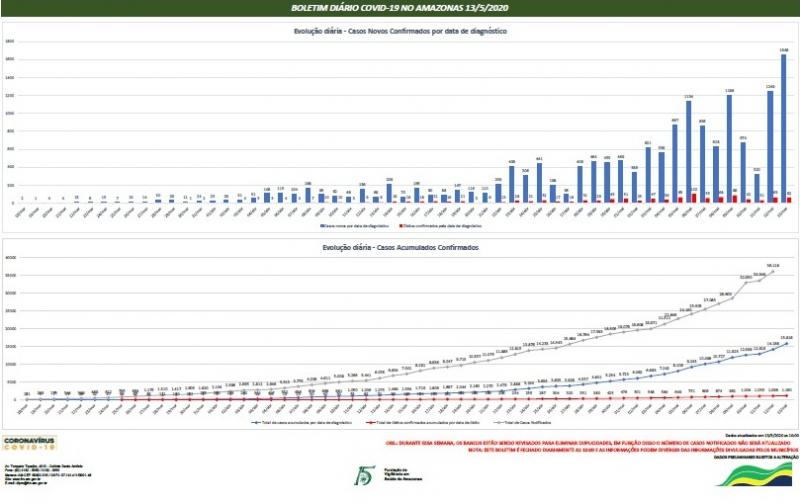Click the last data point on the red deaths line
This screenshot has height=504, width=800.
click(x=786, y=395)
